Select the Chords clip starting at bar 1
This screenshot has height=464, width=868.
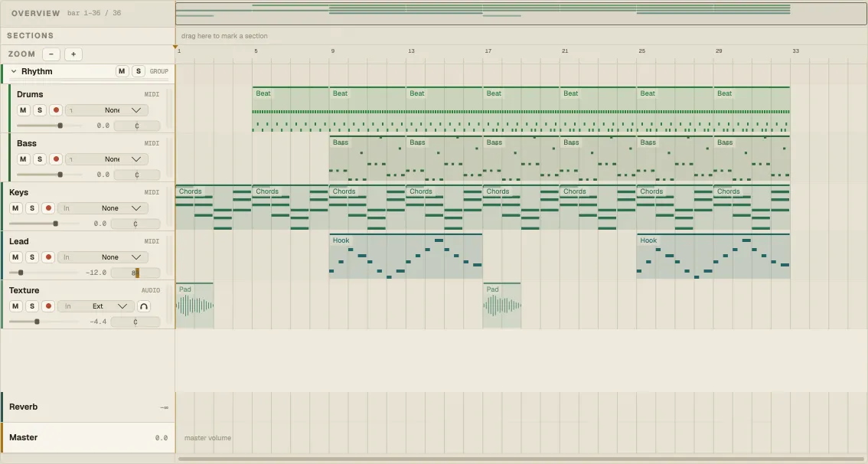point(214,207)
